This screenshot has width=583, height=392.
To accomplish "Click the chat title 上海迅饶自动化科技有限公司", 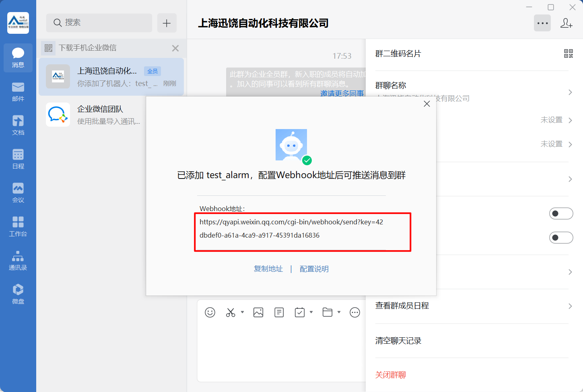I will pos(263,23).
